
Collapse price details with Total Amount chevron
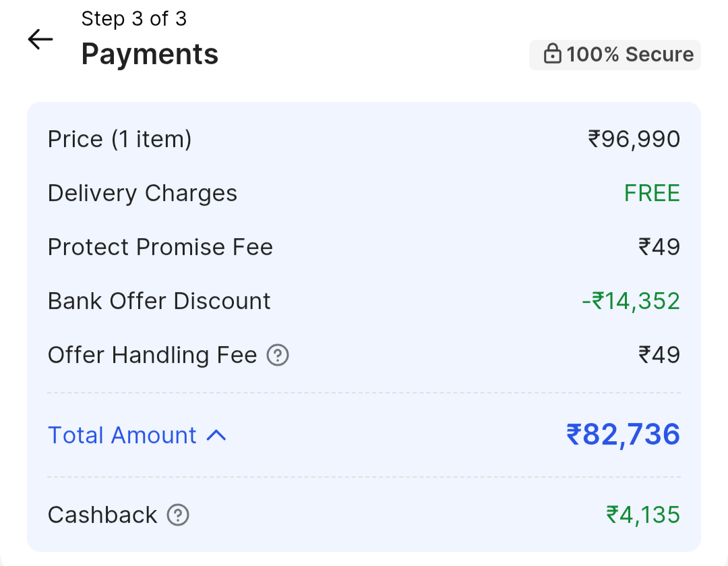click(216, 436)
